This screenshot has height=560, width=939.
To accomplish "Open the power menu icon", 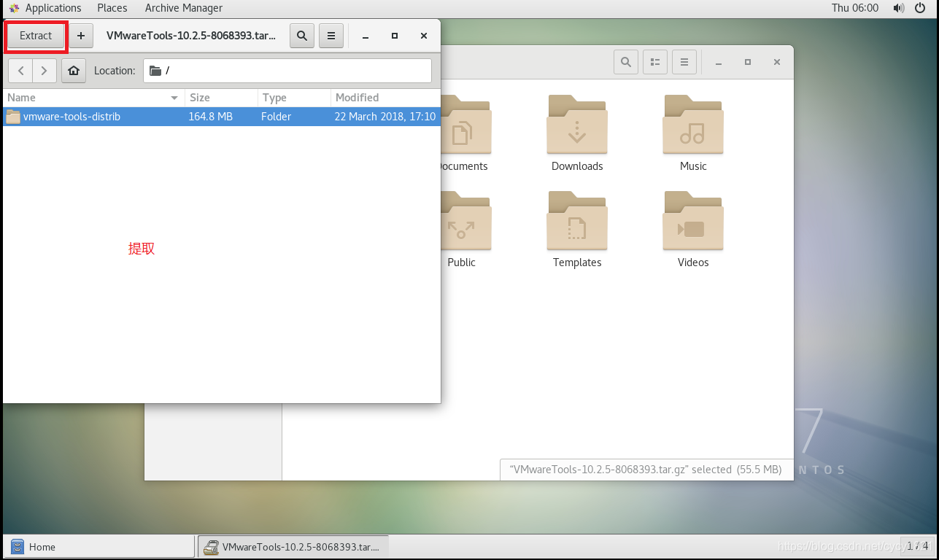I will pos(919,8).
